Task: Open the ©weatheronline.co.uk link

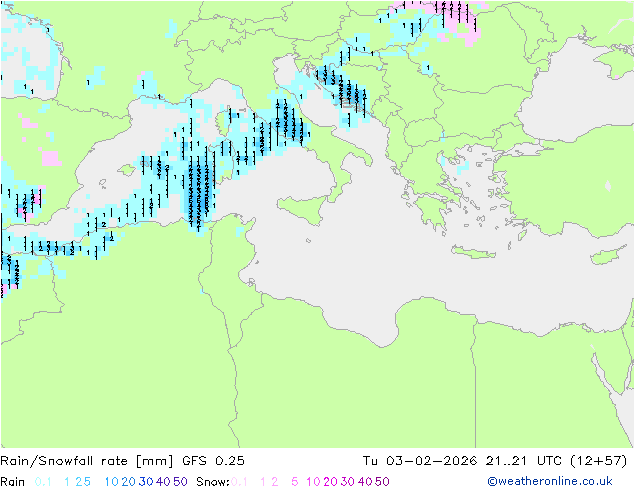Action: [550, 481]
